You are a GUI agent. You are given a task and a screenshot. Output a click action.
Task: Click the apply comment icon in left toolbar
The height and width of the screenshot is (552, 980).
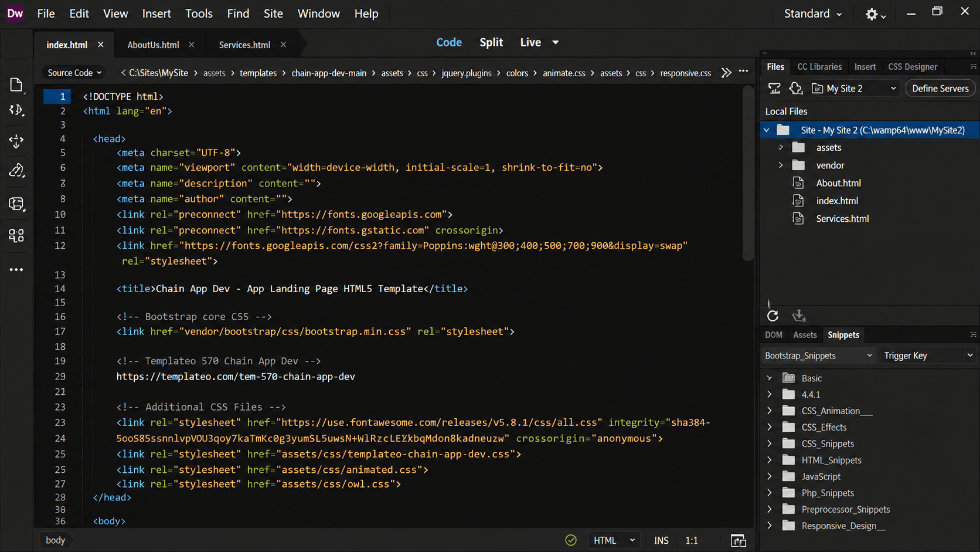pyautogui.click(x=16, y=204)
